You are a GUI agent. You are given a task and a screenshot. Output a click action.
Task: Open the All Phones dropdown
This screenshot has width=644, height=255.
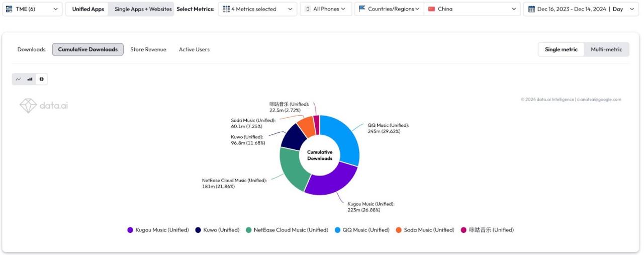click(x=326, y=9)
